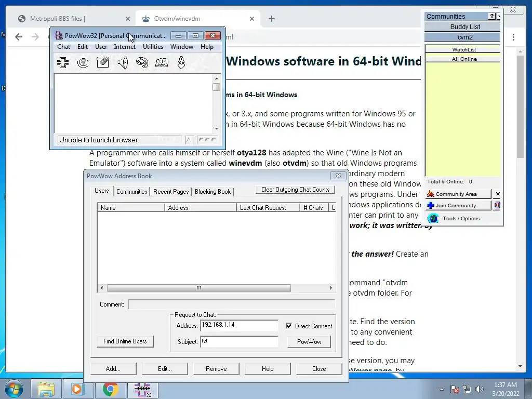Expand the All Online section
Screen dimensions: 532x399
463,59
